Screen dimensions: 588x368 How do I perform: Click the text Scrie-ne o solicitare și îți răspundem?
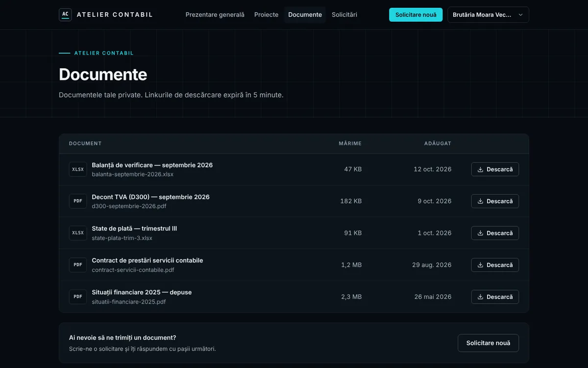(x=142, y=349)
